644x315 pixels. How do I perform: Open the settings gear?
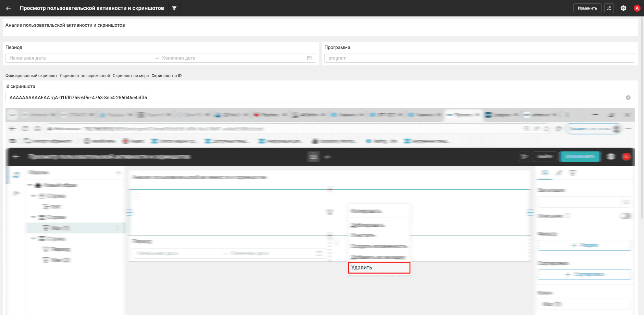pos(623,8)
